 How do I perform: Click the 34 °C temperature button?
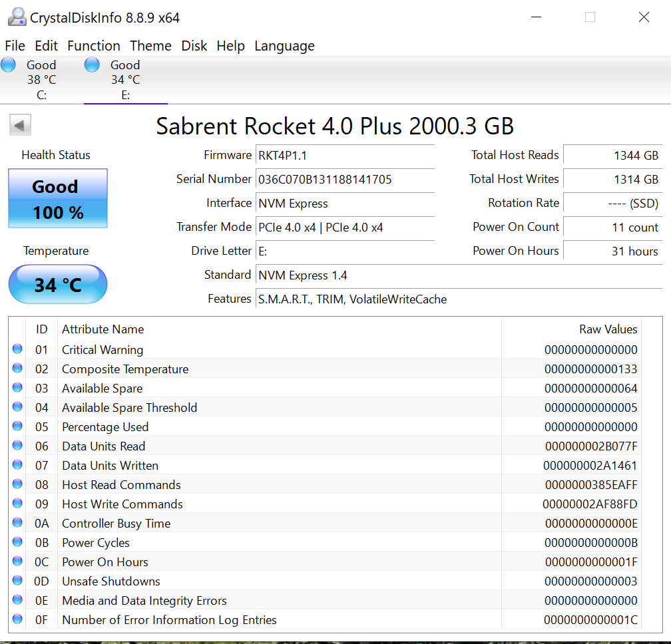tap(58, 285)
